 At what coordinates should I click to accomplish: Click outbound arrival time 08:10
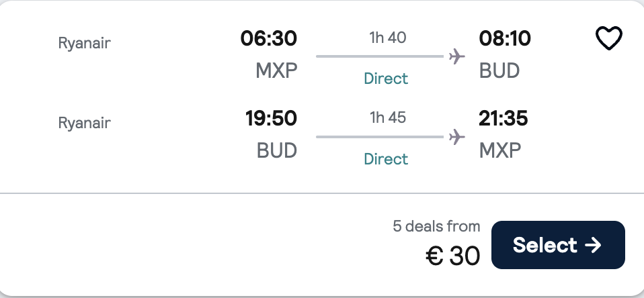tap(505, 39)
